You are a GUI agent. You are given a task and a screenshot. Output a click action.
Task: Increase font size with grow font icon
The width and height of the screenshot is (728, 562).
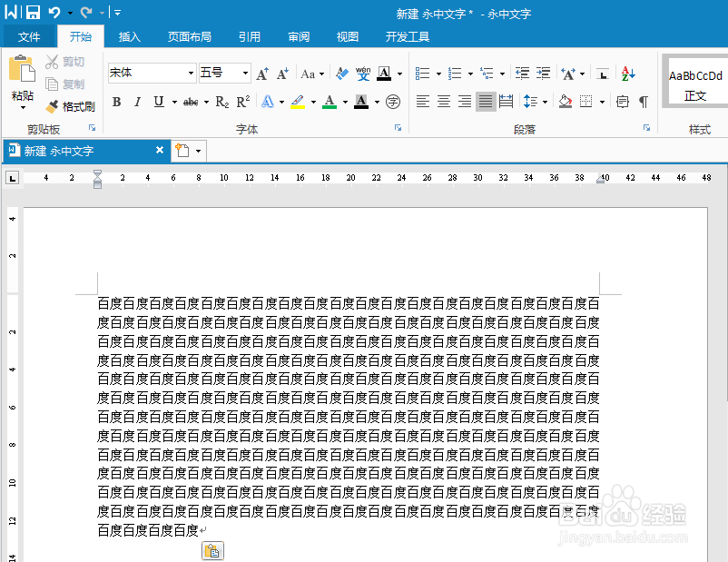coord(262,74)
